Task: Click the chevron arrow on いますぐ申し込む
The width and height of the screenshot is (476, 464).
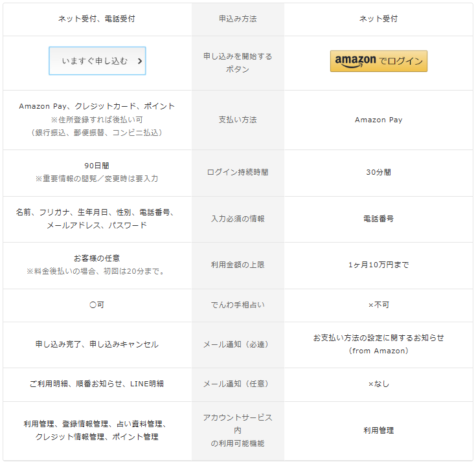Action: click(x=140, y=61)
